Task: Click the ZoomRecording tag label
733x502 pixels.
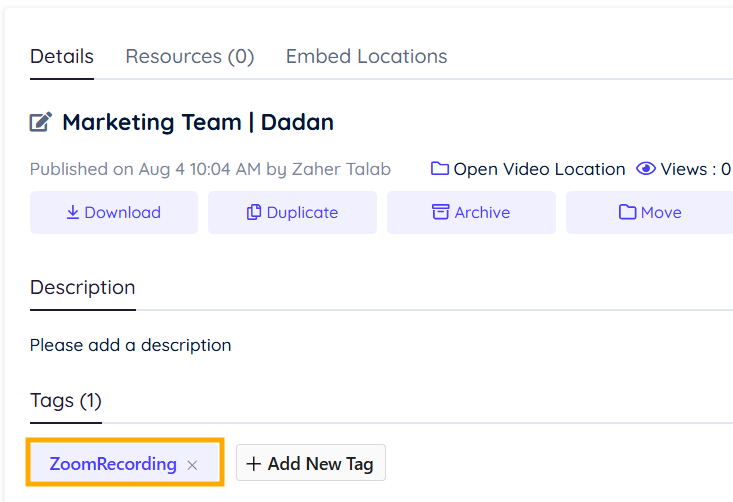Action: (113, 464)
